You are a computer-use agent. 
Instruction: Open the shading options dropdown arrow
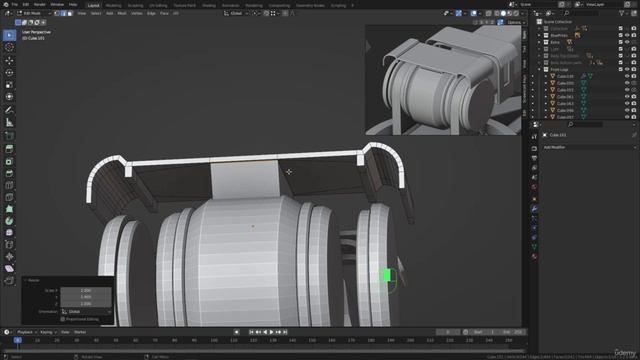coord(523,13)
